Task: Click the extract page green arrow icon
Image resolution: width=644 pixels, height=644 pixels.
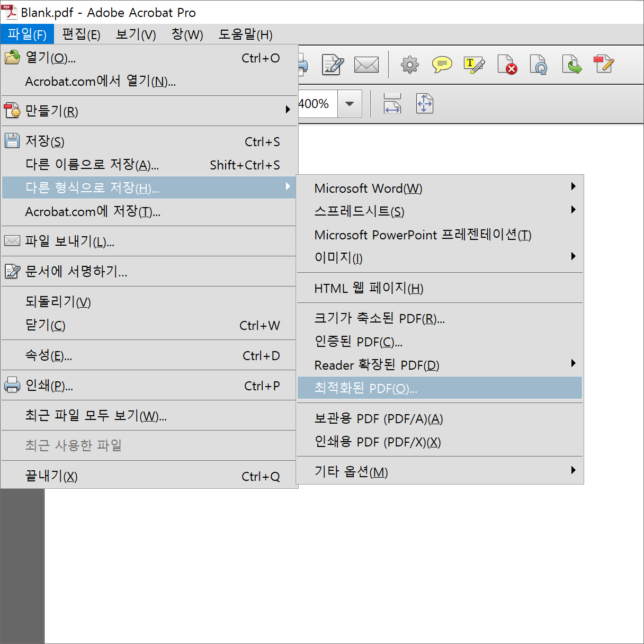Action: click(x=572, y=65)
